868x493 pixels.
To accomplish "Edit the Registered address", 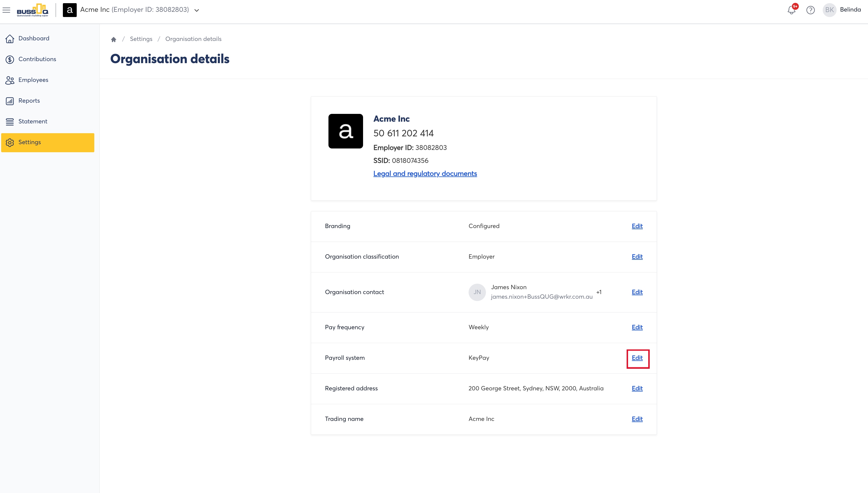I will click(637, 388).
